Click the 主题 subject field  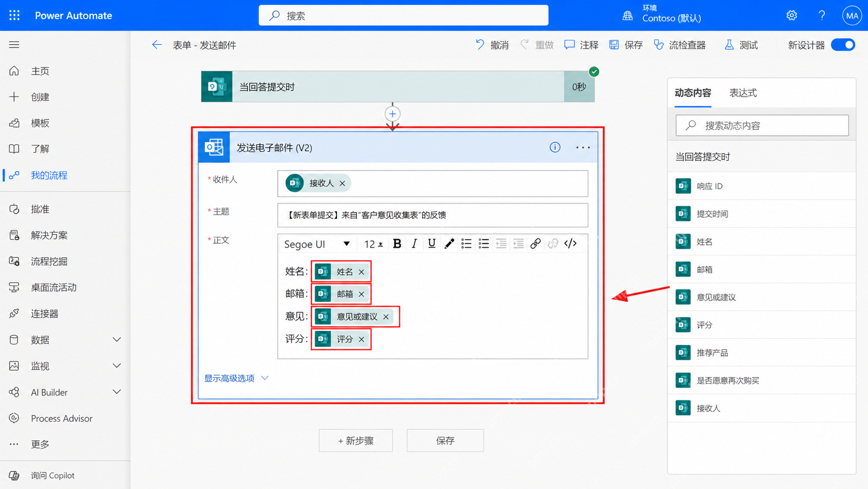pos(432,215)
